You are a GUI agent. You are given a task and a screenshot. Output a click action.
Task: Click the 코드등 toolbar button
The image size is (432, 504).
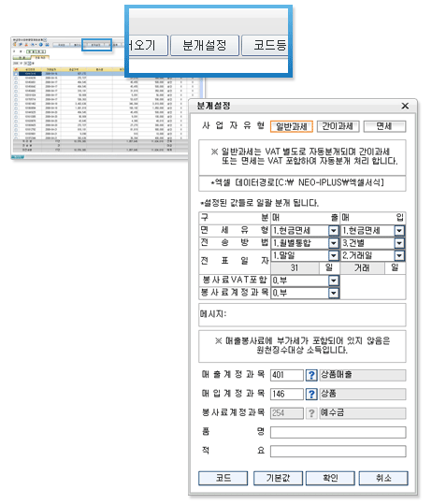[x=265, y=45]
